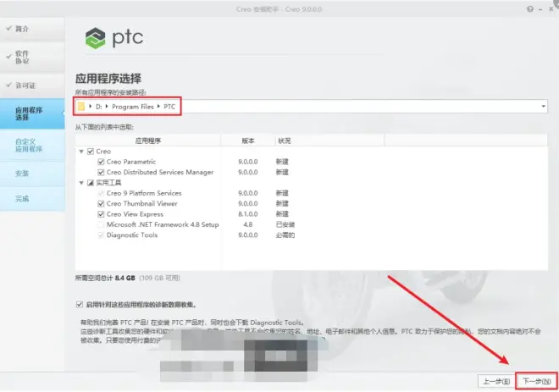Viewport: 559px width, 392px height.
Task: Click PTC path segment
Action: 169,107
